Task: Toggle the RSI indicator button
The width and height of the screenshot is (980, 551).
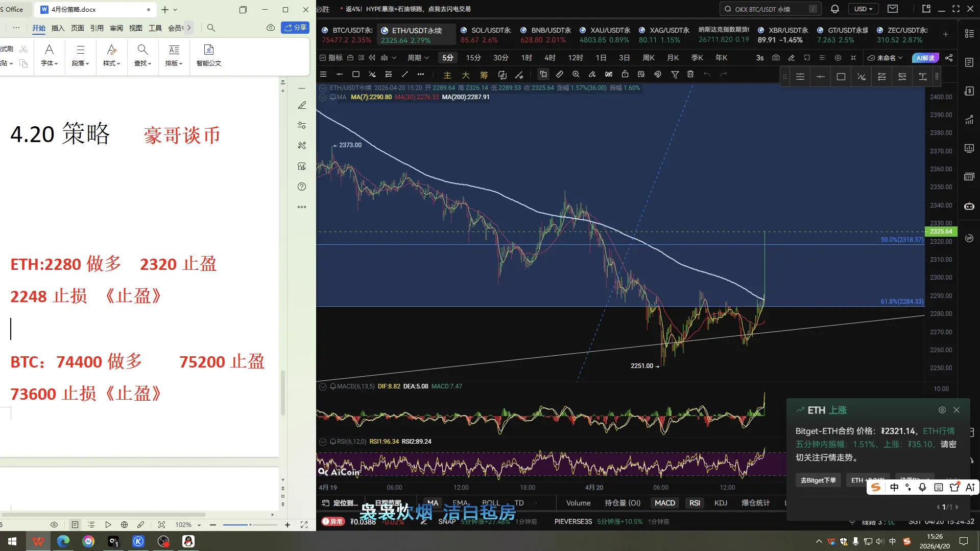Action: [x=695, y=503]
